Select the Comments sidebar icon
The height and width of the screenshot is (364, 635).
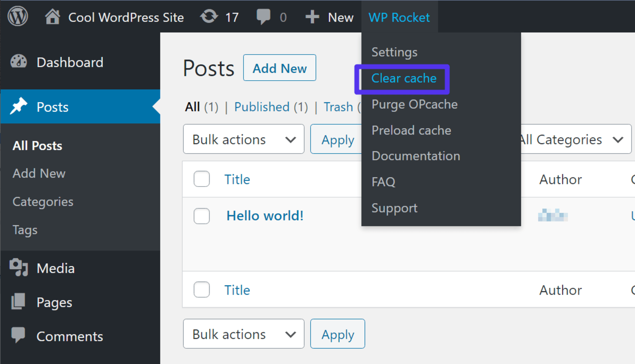pos(18,336)
